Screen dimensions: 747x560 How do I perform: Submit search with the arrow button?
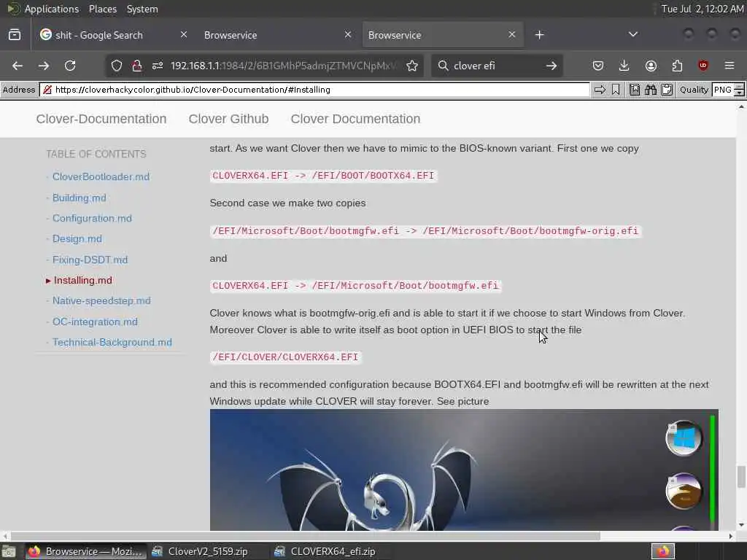pos(551,66)
